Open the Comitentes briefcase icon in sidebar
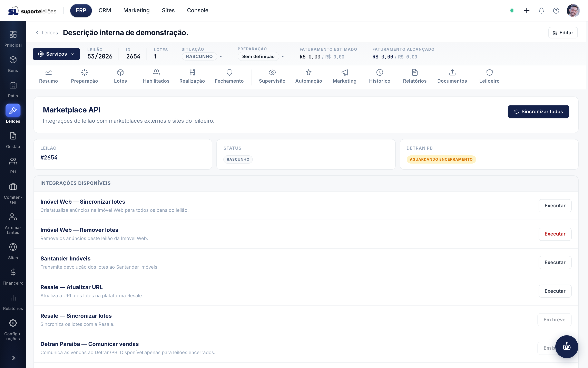588x368 pixels. pos(13,186)
